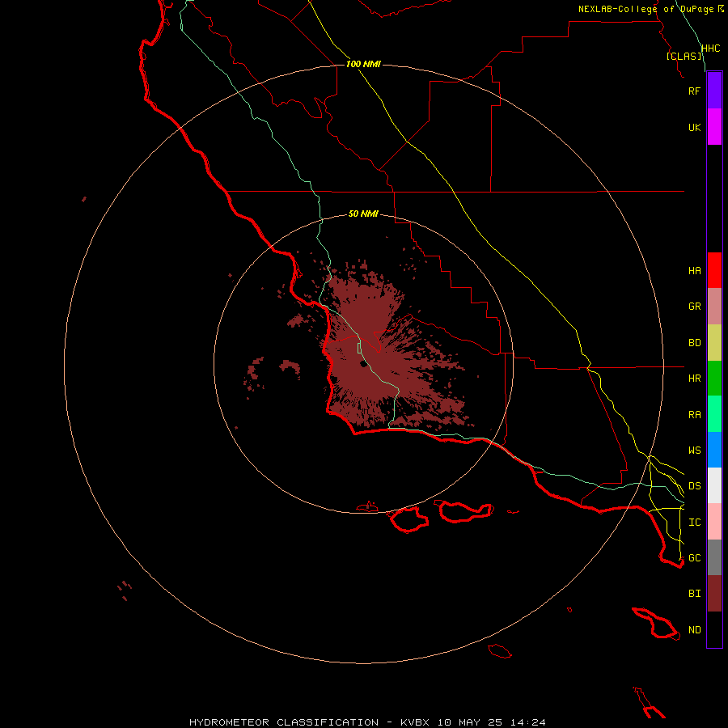Click the RF purple legend swatch
The width and height of the screenshot is (728, 728).
coord(714,91)
